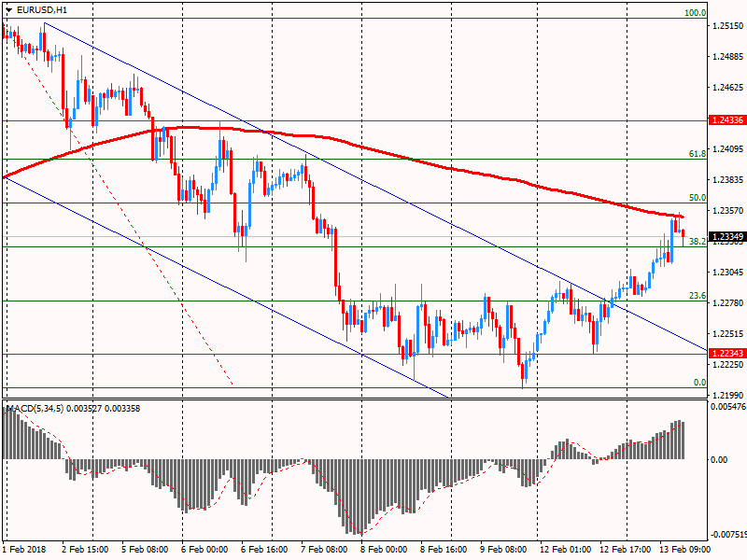
Task: Select the 6 Feb 00:00 time label
Action: (204, 550)
